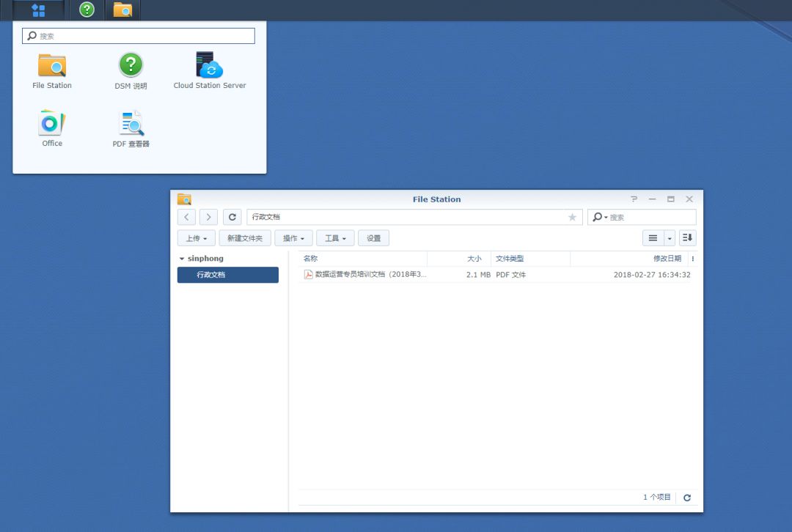Select the 行政文档 folder in sidebar
The image size is (792, 532).
click(228, 275)
